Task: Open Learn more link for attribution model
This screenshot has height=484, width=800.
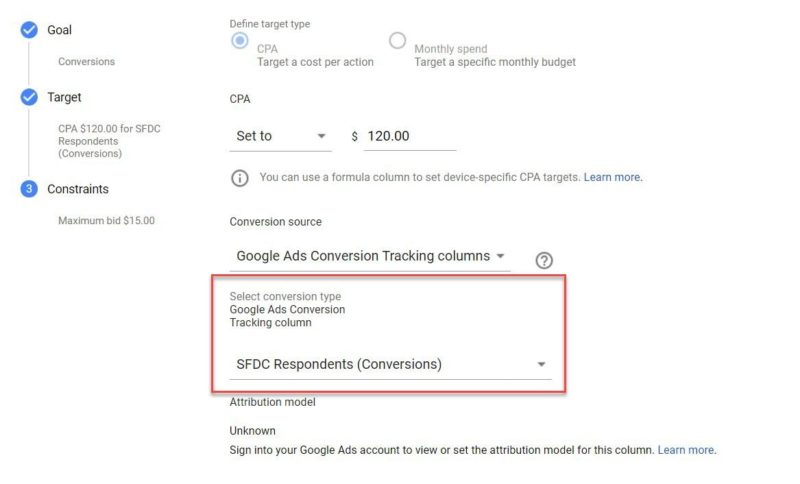Action: click(686, 450)
